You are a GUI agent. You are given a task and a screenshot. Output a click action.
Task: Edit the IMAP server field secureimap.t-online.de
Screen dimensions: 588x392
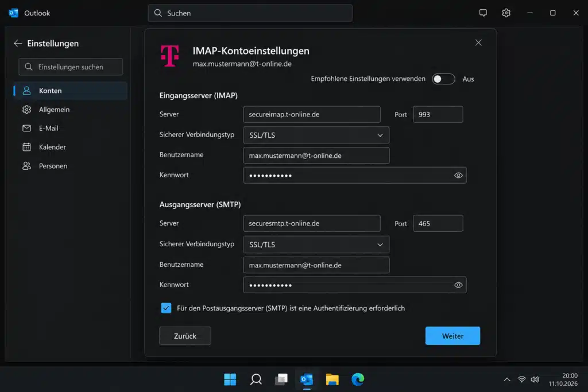click(x=312, y=114)
